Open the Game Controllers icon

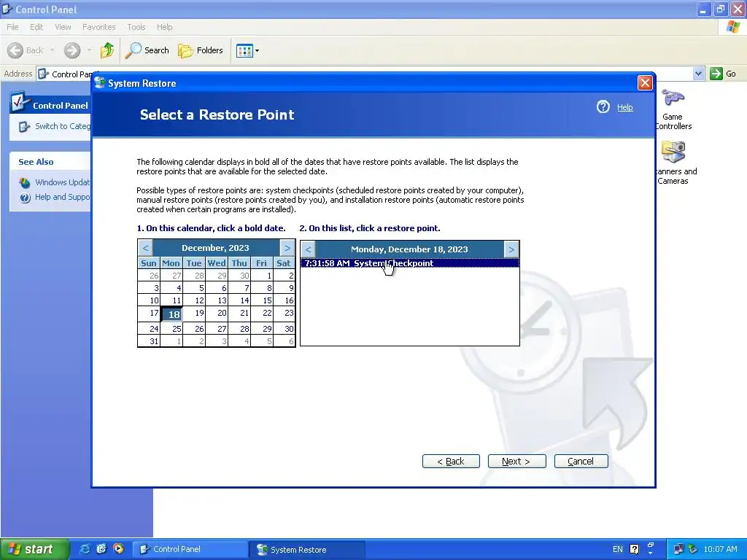click(673, 109)
